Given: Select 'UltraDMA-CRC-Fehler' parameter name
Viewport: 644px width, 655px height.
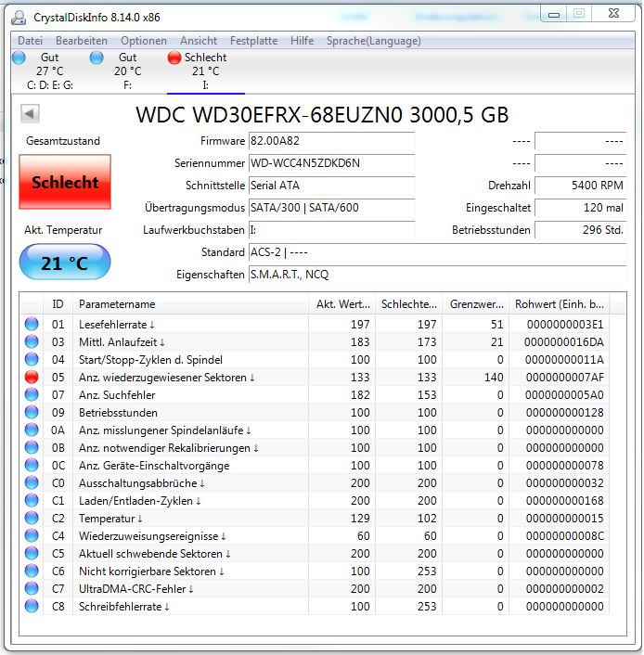Looking at the screenshot, I should 135,589.
